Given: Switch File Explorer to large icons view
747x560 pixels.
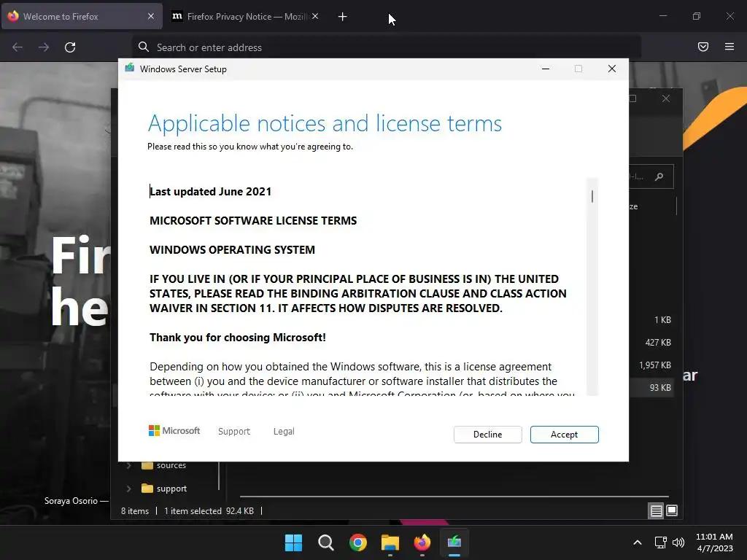Looking at the screenshot, I should [x=672, y=511].
